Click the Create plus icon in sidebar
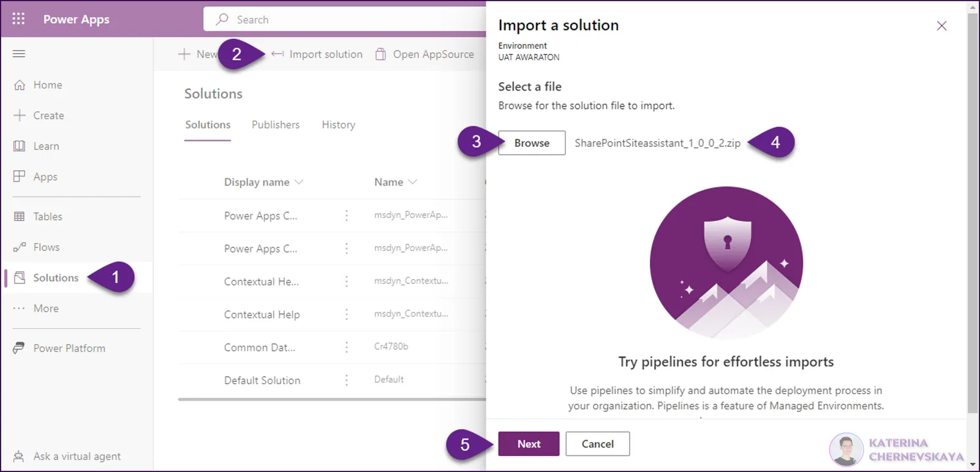This screenshot has height=472, width=980. coord(20,115)
